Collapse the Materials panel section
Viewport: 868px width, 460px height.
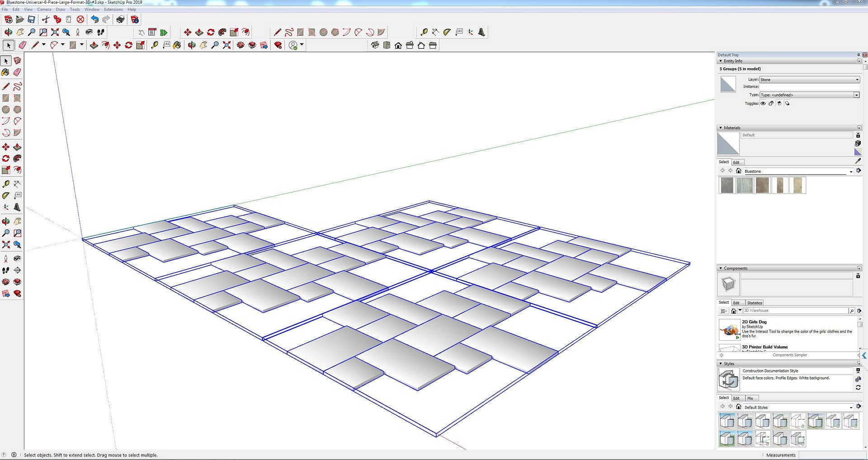pos(721,128)
